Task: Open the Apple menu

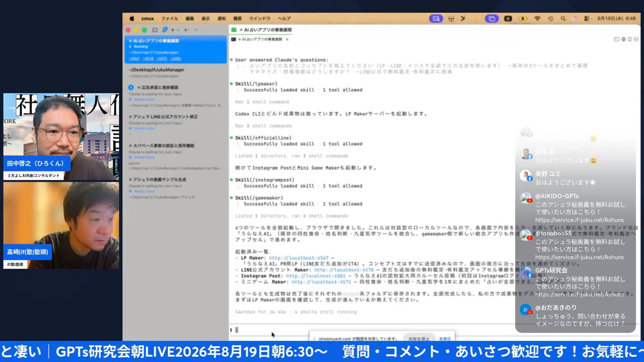Action: (x=132, y=19)
